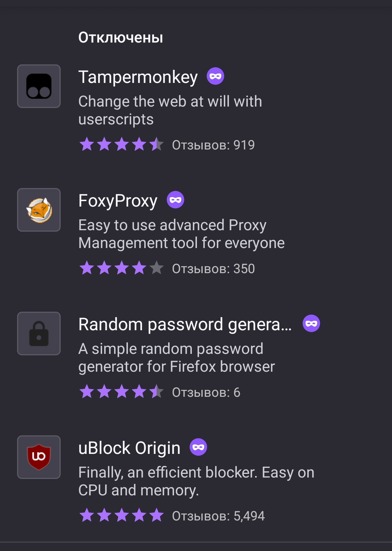392x551 pixels.
Task: Click the FoxyProxy fox icon
Action: 39,210
